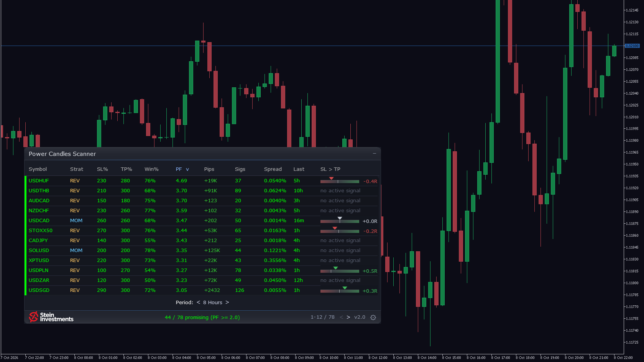
Task: Sort table by SL > TP column
Action: [x=330, y=169]
